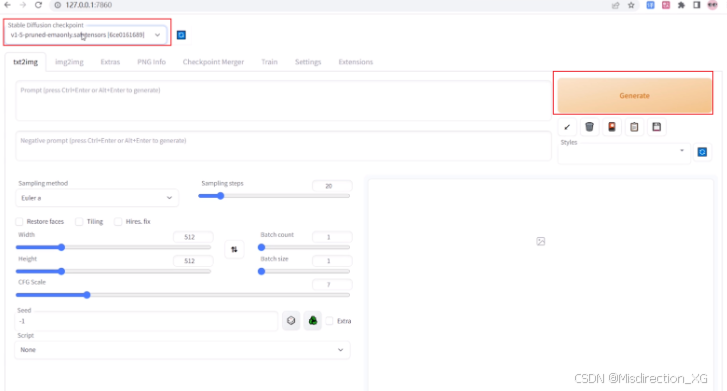Image resolution: width=727 pixels, height=391 pixels.
Task: Open the Train tab
Action: pos(269,62)
